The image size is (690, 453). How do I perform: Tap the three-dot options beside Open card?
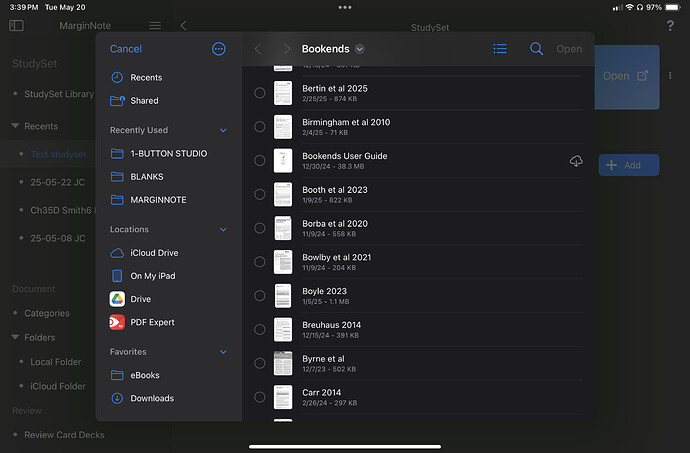click(x=670, y=76)
